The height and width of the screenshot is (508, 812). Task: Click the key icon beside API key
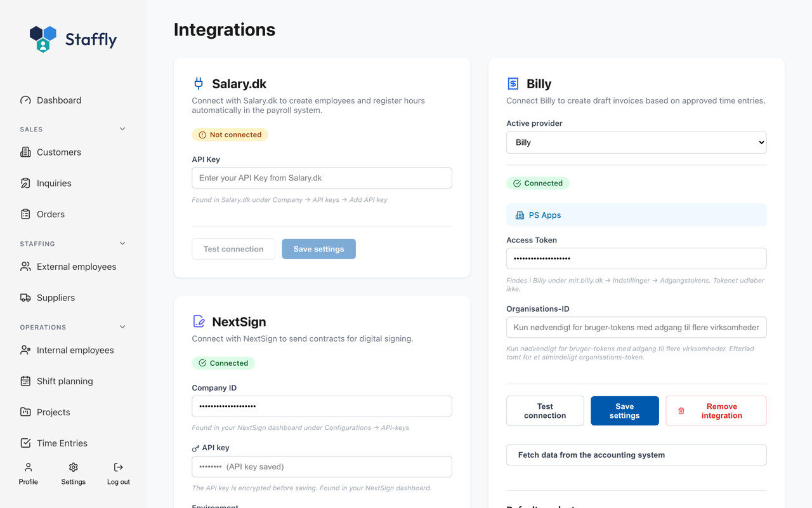pos(195,448)
